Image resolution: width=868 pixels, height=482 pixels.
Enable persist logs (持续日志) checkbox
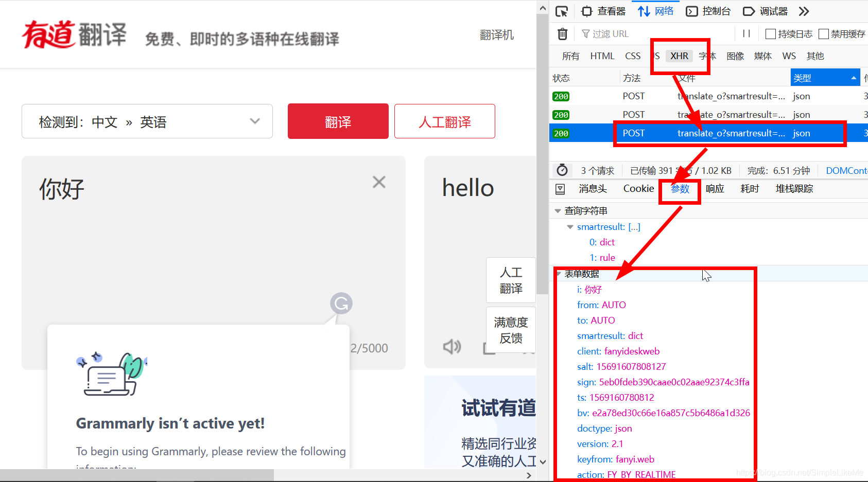pos(771,34)
